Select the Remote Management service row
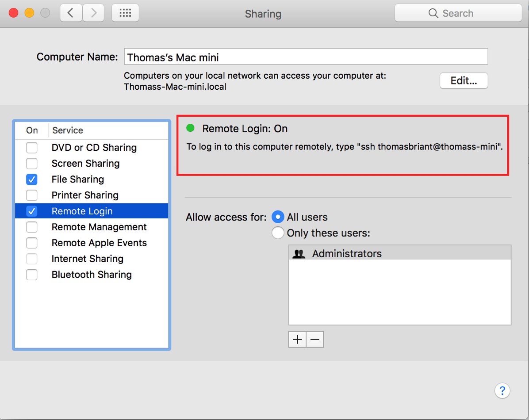 pyautogui.click(x=92, y=227)
